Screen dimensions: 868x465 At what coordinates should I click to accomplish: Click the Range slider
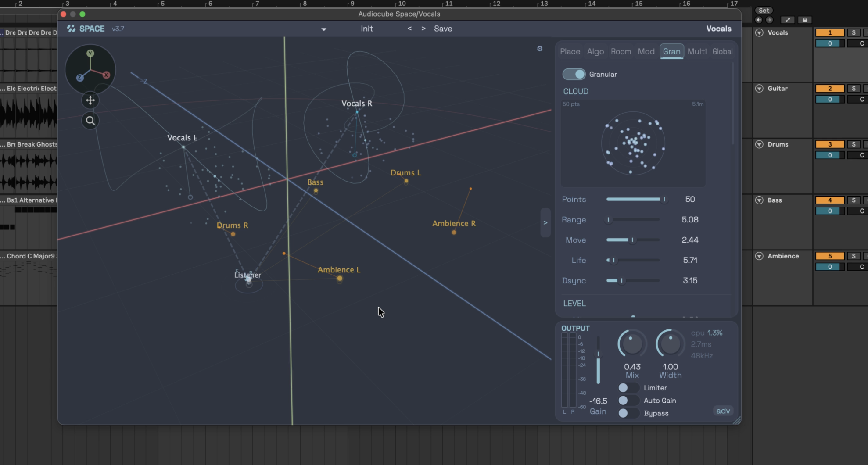(633, 219)
